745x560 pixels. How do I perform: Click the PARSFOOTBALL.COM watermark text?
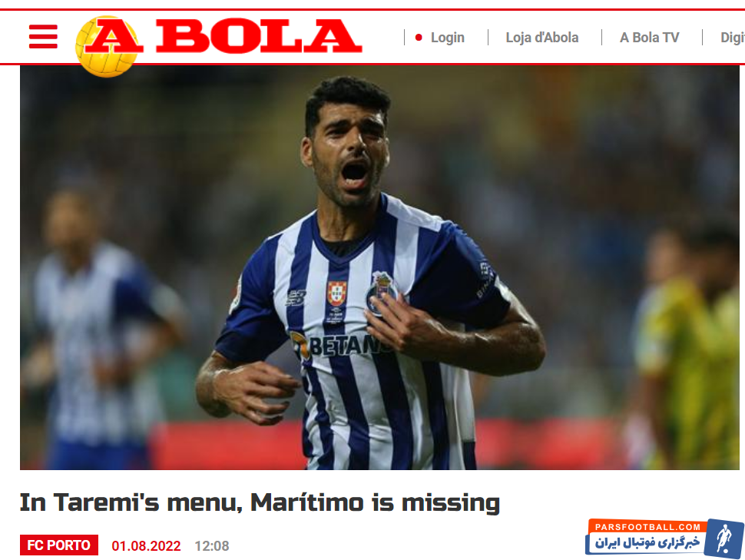pos(647,527)
